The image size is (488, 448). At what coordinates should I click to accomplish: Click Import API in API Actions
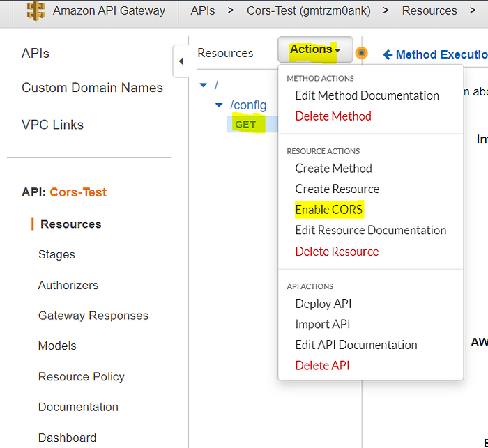click(323, 324)
